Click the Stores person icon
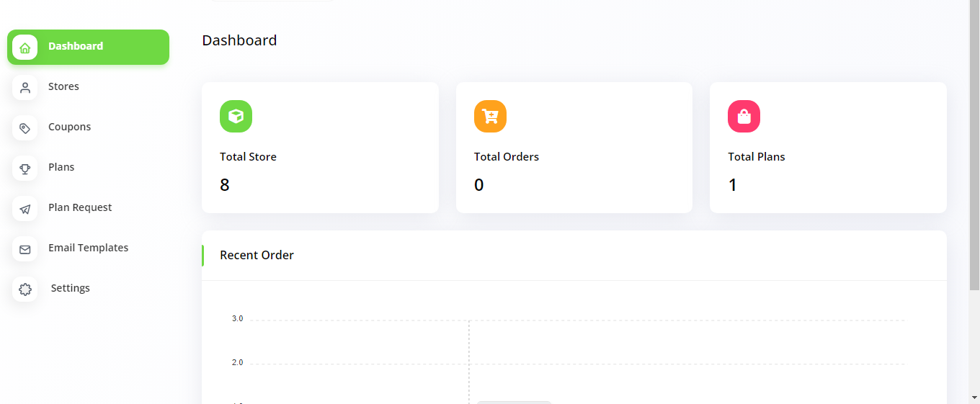Image resolution: width=980 pixels, height=404 pixels. click(x=25, y=88)
